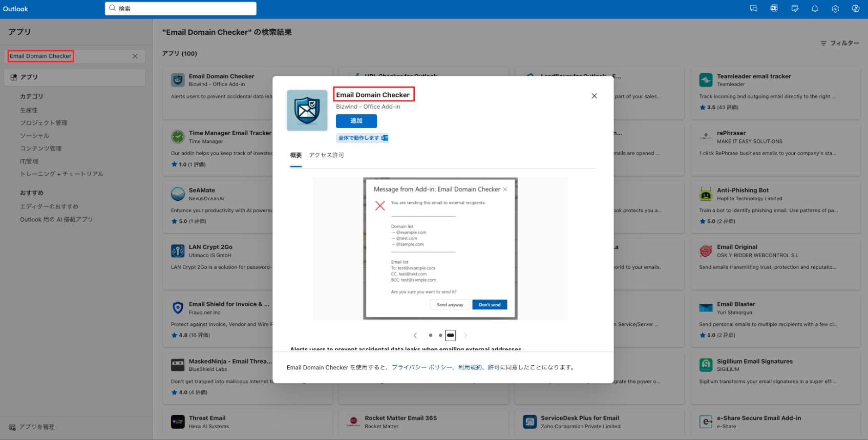This screenshot has height=440, width=868.
Task: Open the 許可 link in dialog footer
Action: tap(494, 367)
